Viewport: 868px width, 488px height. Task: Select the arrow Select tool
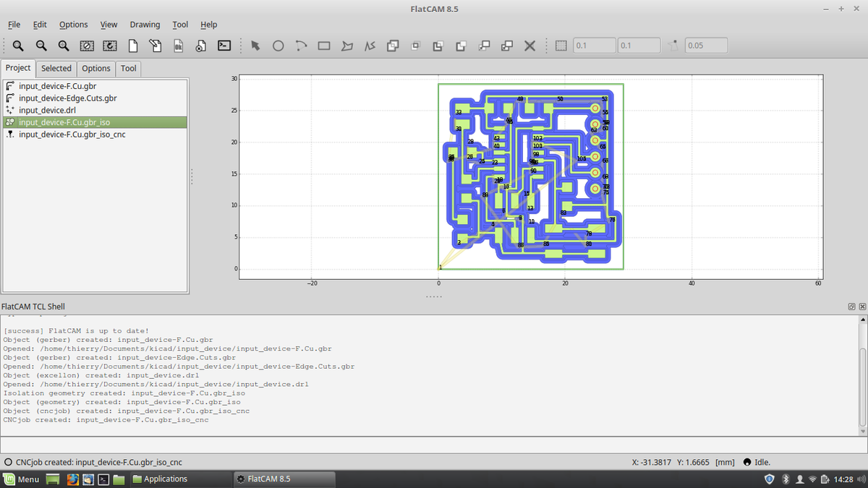click(x=255, y=46)
